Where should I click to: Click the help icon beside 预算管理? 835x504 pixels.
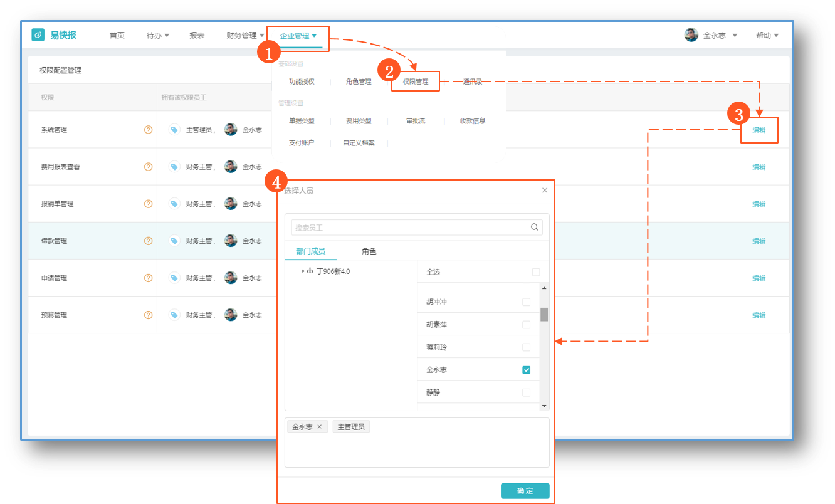pyautogui.click(x=149, y=315)
